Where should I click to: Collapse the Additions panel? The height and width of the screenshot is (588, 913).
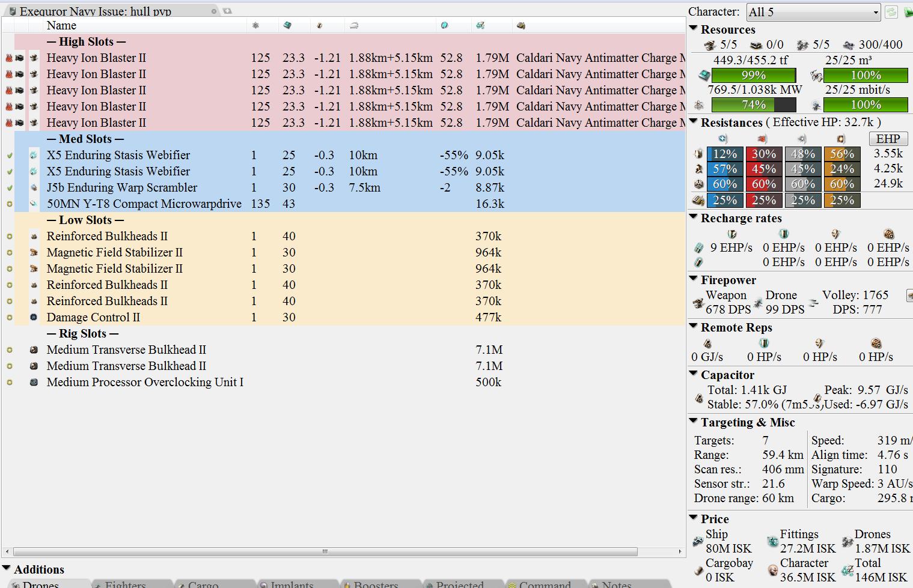point(6,568)
